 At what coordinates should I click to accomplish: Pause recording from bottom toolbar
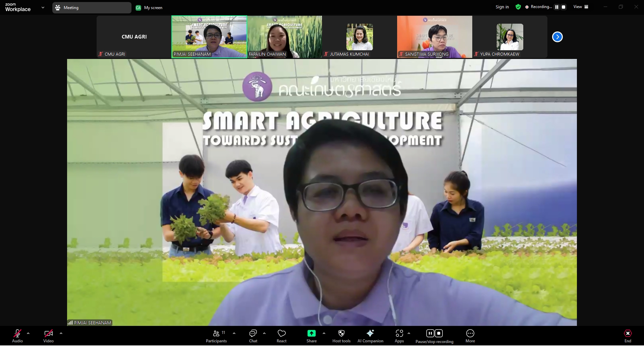pos(430,333)
